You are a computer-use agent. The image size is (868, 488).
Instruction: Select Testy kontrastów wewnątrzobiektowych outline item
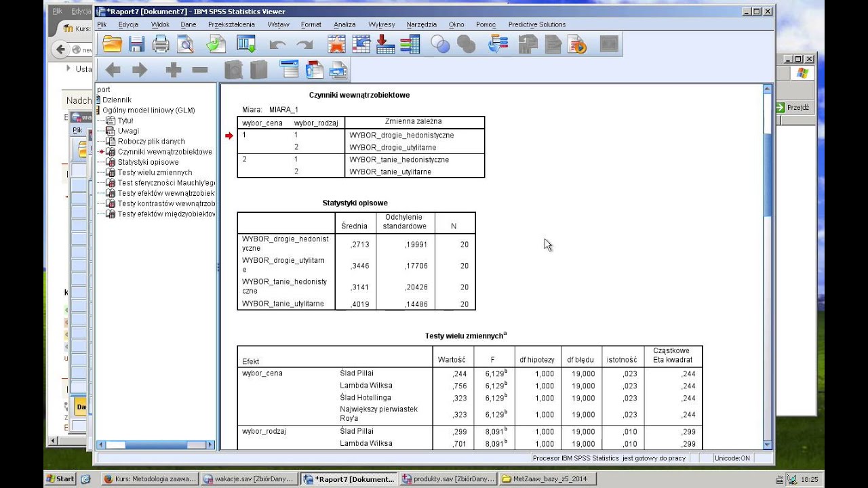(x=166, y=203)
